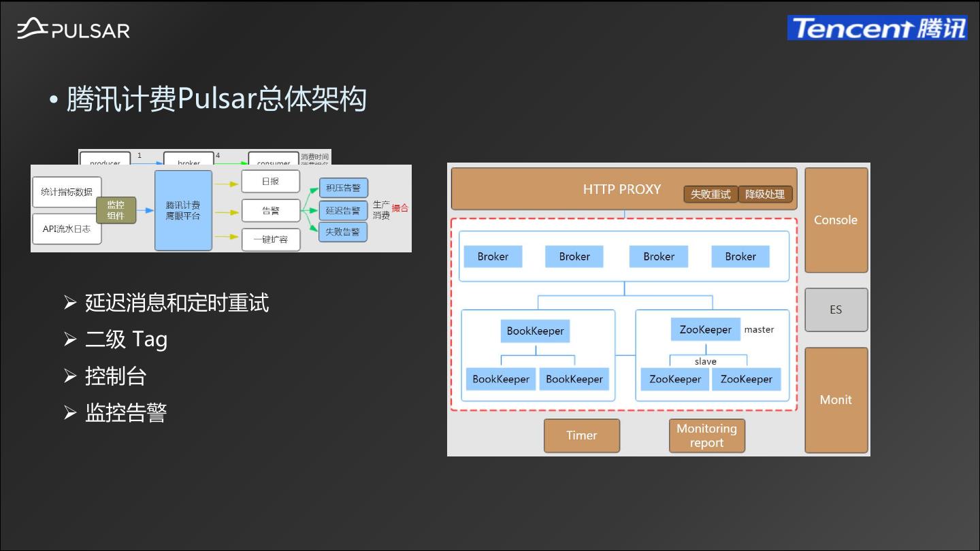
Task: Click the API流水日志 box
Action: pos(67,229)
